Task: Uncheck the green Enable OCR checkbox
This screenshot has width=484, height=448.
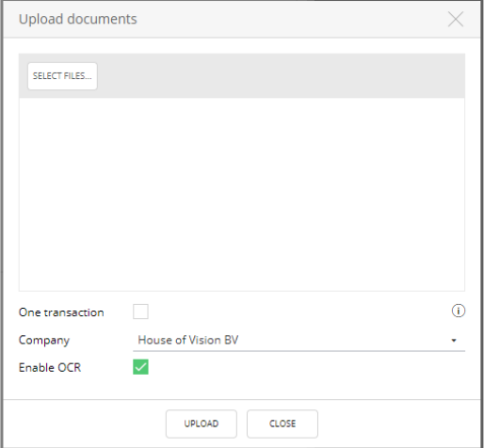Action: tap(140, 367)
